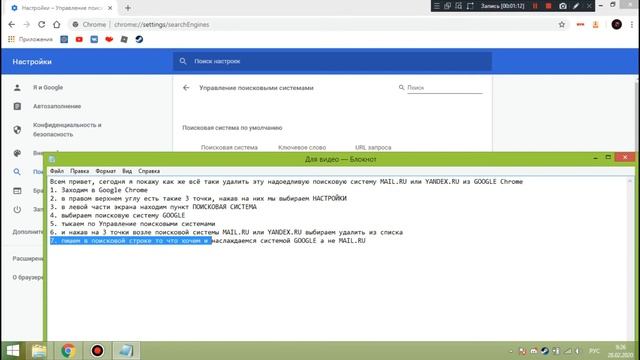Go back from Управление поисковыми системами

tap(186, 88)
